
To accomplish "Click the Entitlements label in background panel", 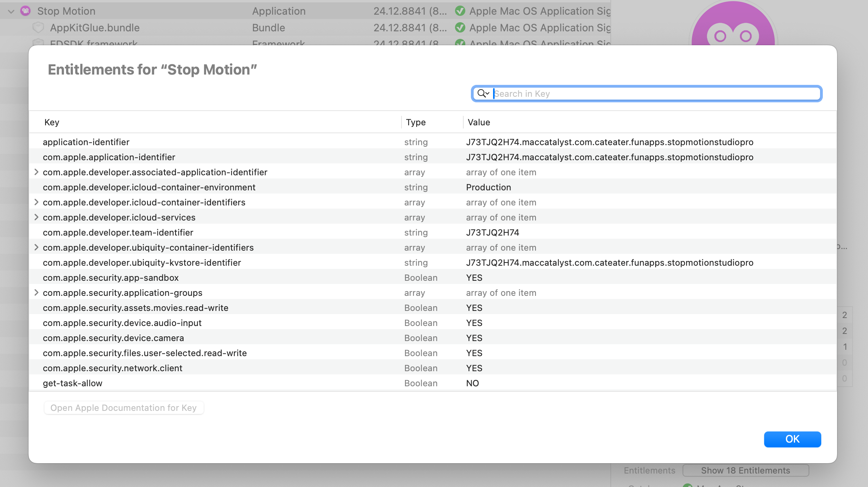I will [649, 470].
